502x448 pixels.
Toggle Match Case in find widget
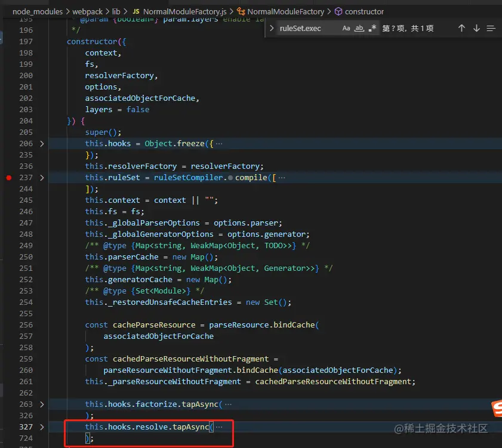point(346,28)
